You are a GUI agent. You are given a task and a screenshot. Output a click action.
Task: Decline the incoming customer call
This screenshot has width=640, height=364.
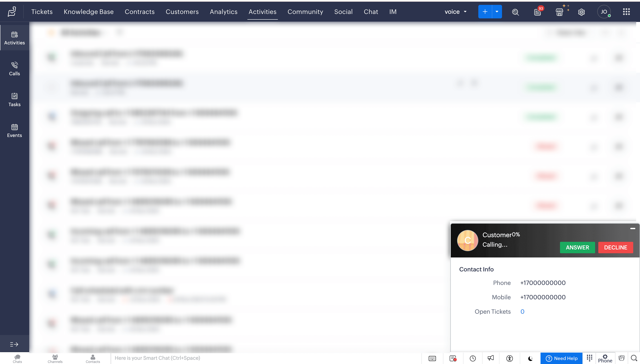click(615, 248)
